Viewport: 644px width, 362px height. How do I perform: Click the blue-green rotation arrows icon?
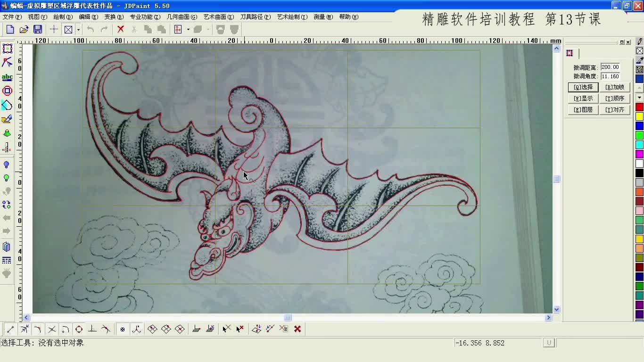(7, 205)
